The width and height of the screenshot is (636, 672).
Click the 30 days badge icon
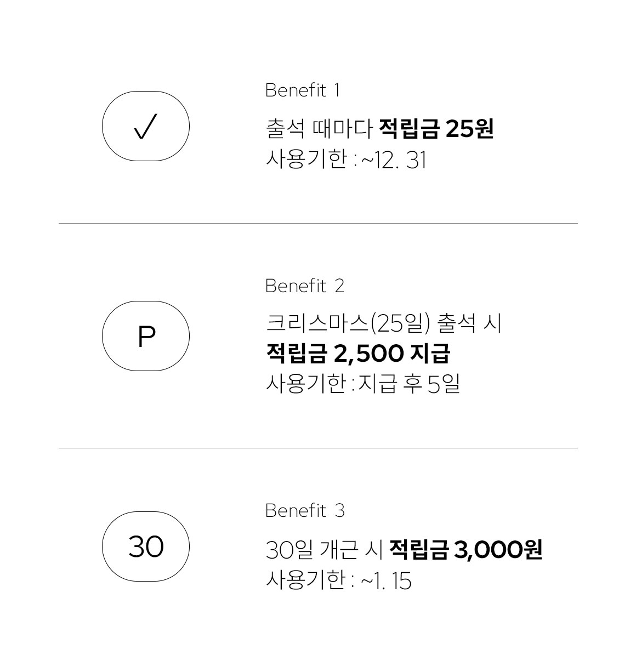(x=146, y=546)
